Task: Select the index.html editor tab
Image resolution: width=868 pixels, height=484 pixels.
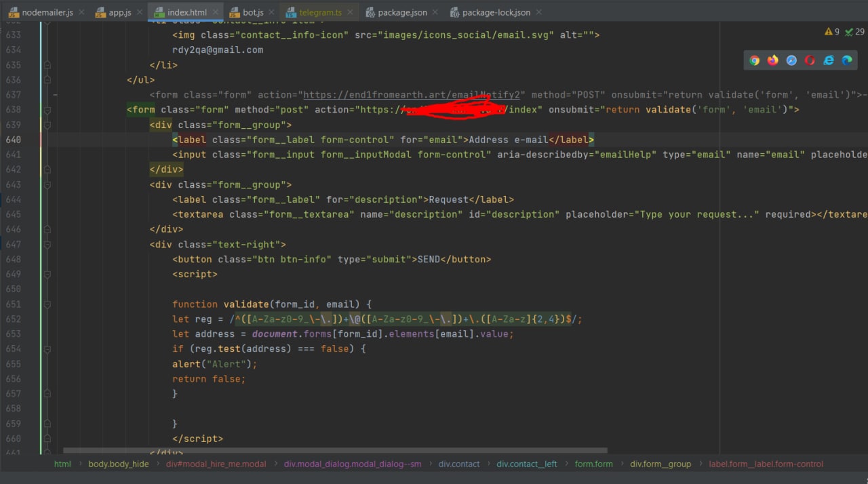Action: [x=187, y=12]
